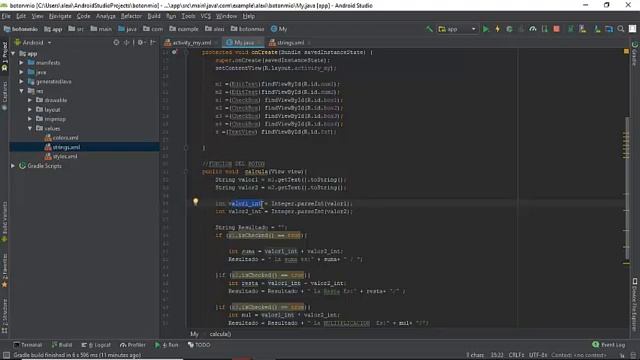
Task: Click the yellow intention light bulb
Action: click(196, 202)
